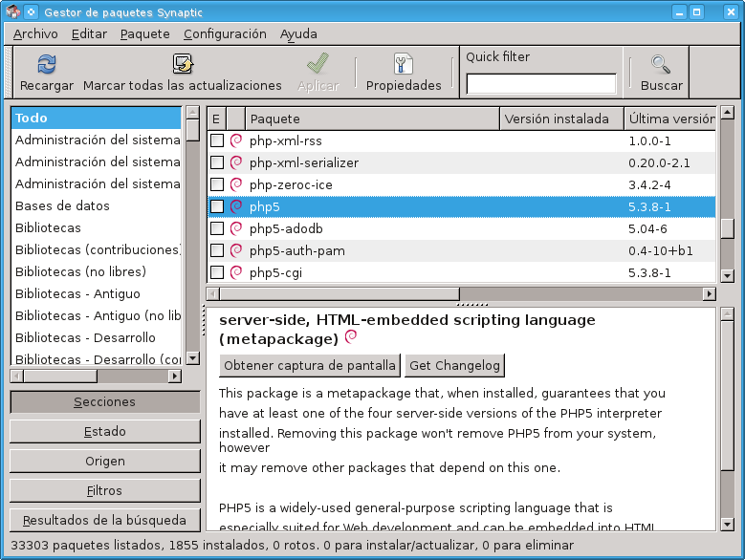Click the Estado filter button
Image resolution: width=745 pixels, height=560 pixels.
(x=105, y=431)
